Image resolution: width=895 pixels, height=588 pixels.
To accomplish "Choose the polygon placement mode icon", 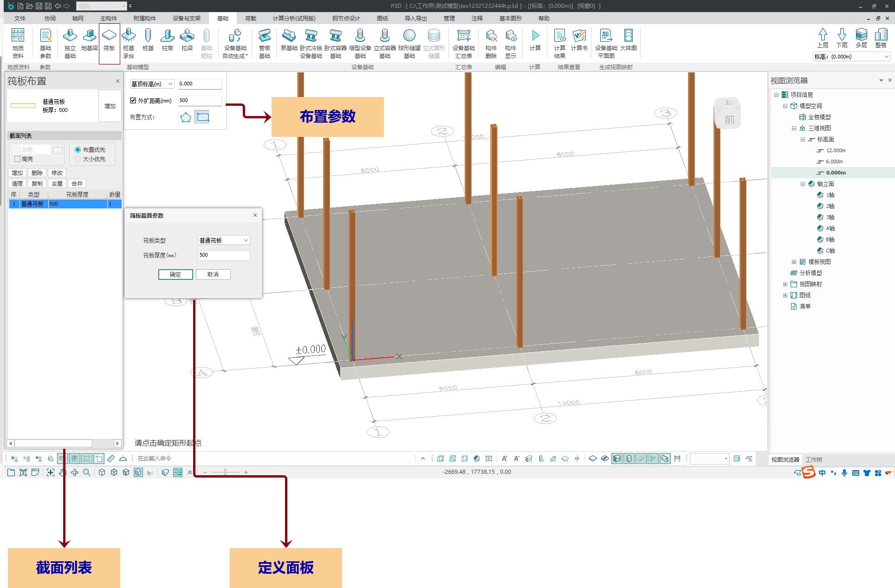I will pos(186,117).
